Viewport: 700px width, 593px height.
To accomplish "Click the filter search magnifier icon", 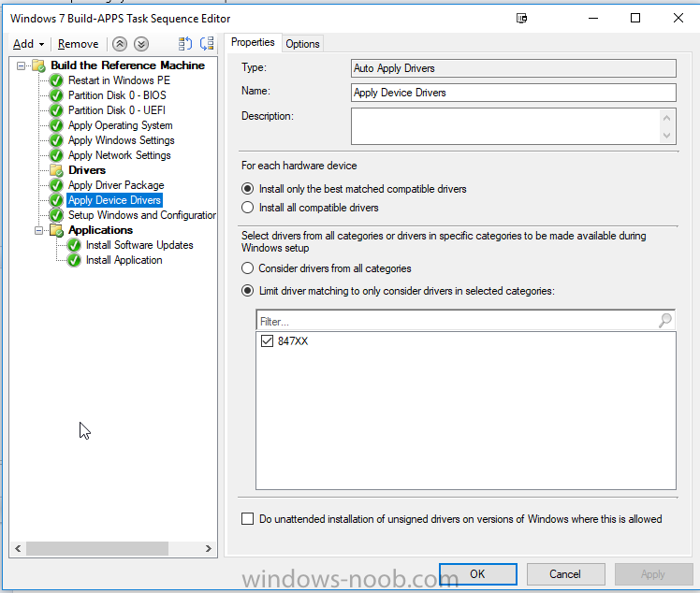I will (665, 321).
